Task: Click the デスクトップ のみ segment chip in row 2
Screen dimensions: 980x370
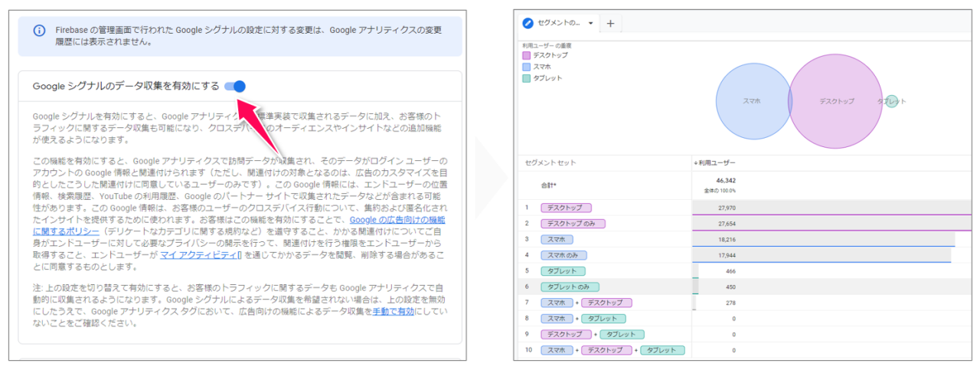Action: tap(573, 224)
